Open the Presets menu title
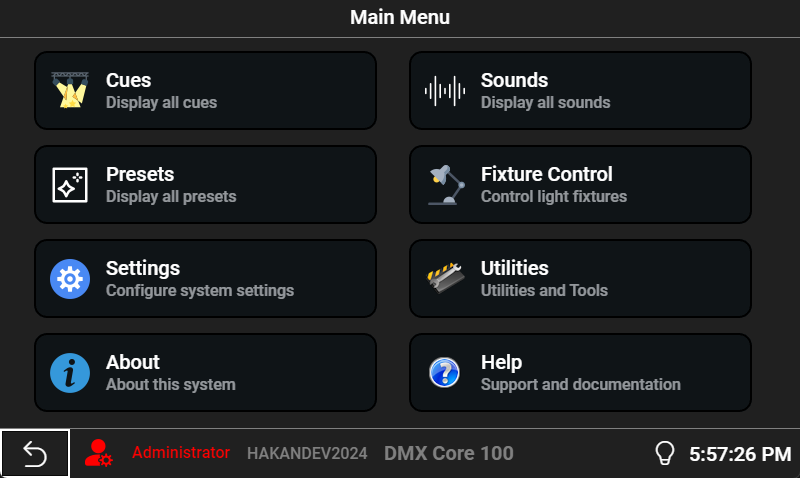Image resolution: width=800 pixels, height=478 pixels. [x=140, y=174]
